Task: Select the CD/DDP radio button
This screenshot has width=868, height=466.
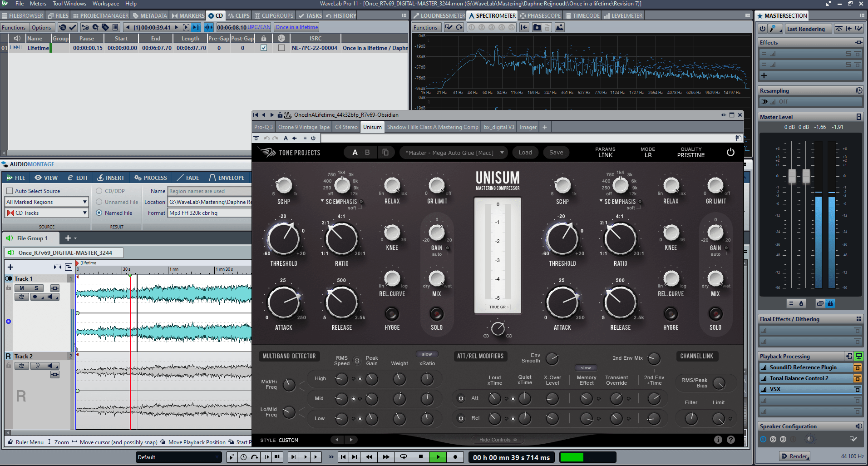Action: point(99,191)
